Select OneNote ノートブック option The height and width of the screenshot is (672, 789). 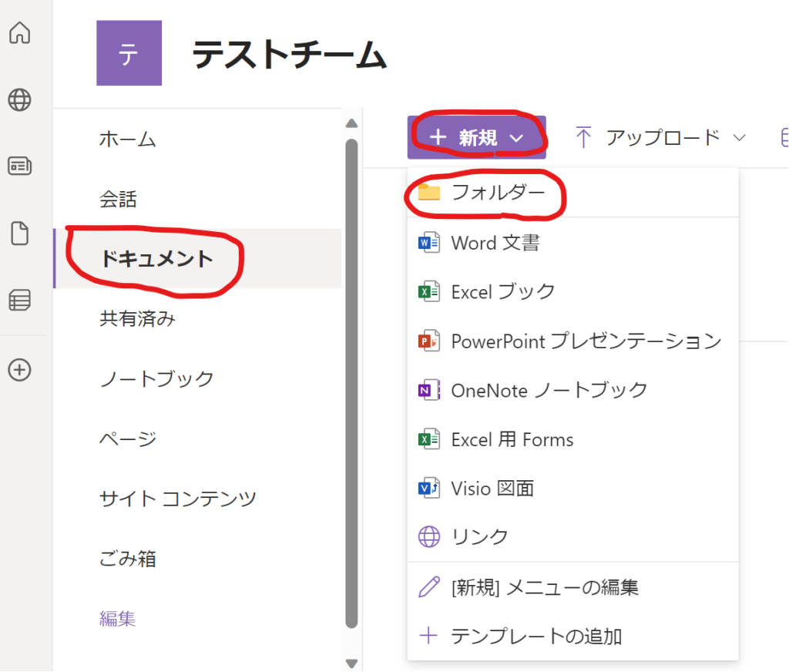coord(549,391)
